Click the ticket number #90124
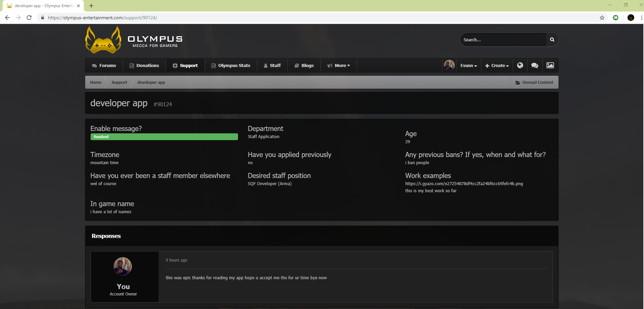644x309 pixels. [163, 104]
